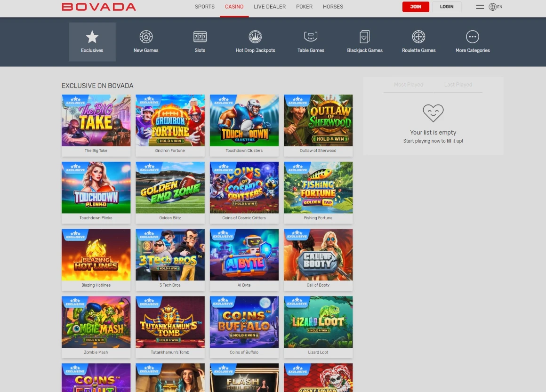Viewport: 546px width, 392px height.
Task: Click the red JOIN button
Action: [x=416, y=7]
